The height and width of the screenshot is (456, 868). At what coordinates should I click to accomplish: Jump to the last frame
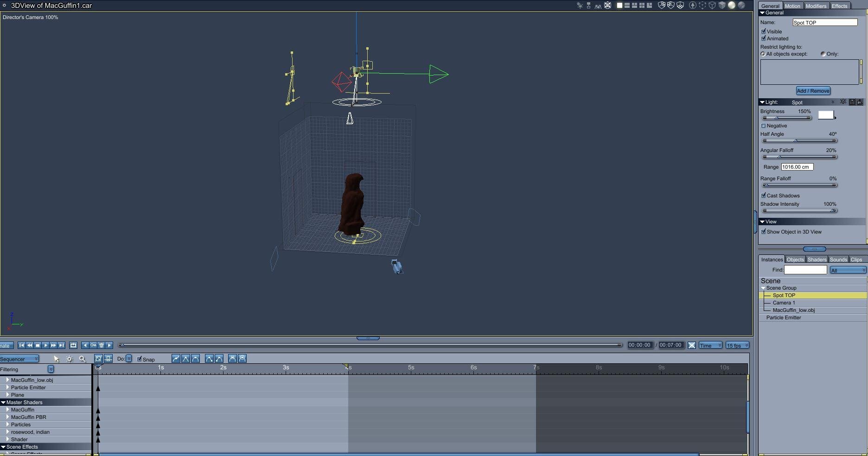pyautogui.click(x=61, y=345)
